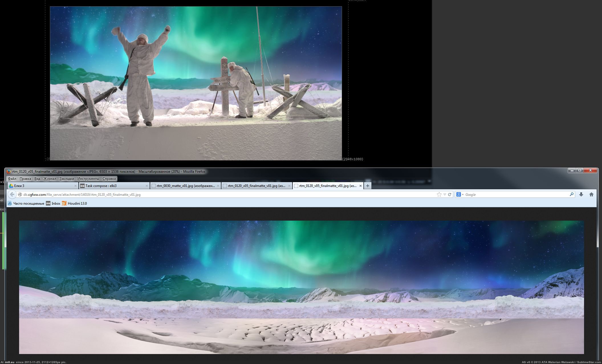Click the globe site identity icon

pos(20,195)
